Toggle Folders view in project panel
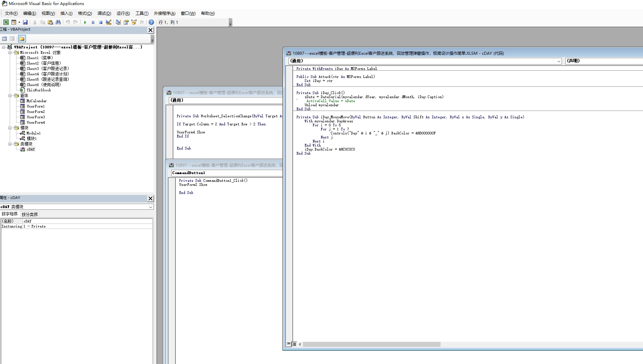The width and height of the screenshot is (643, 364). point(22,39)
